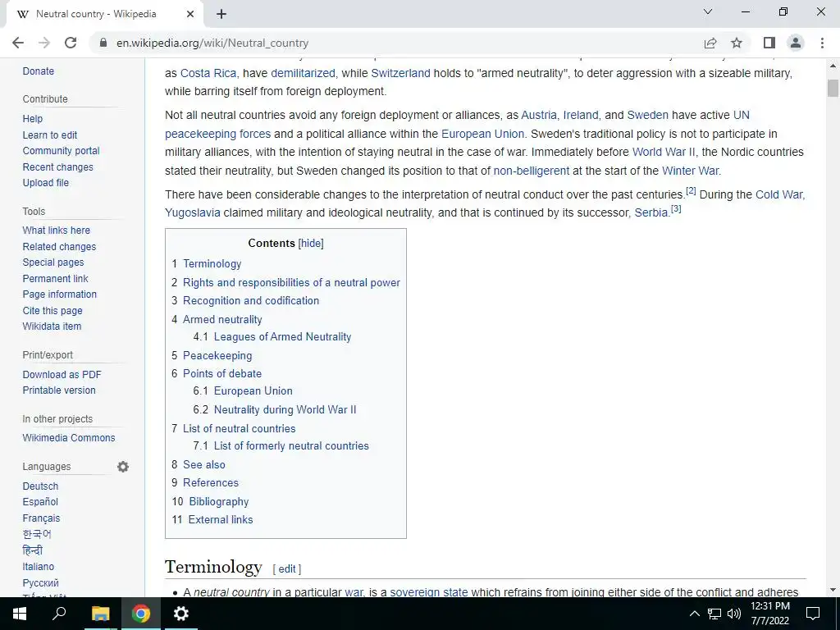Open the Chrome profile avatar
The width and height of the screenshot is (840, 630).
click(x=796, y=43)
